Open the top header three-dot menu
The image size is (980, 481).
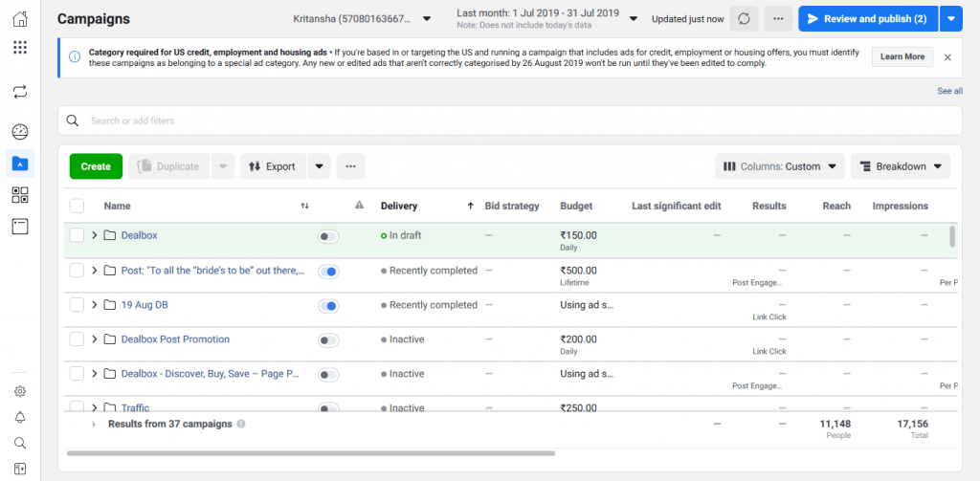pyautogui.click(x=778, y=19)
